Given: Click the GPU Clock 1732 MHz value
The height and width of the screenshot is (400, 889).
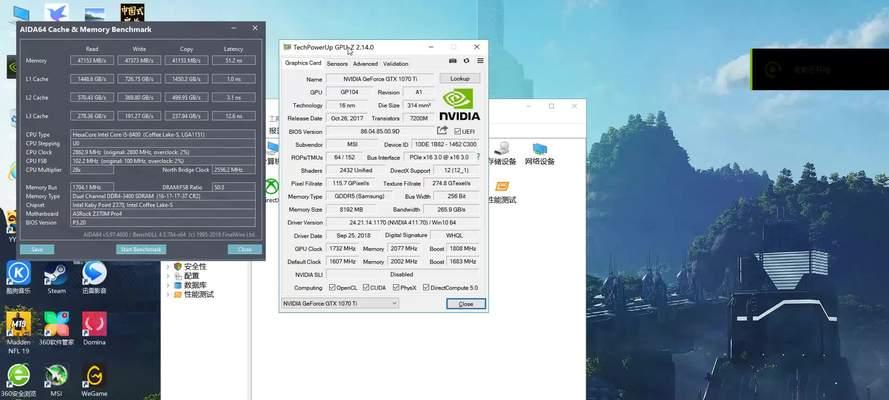Looking at the screenshot, I should (x=342, y=249).
